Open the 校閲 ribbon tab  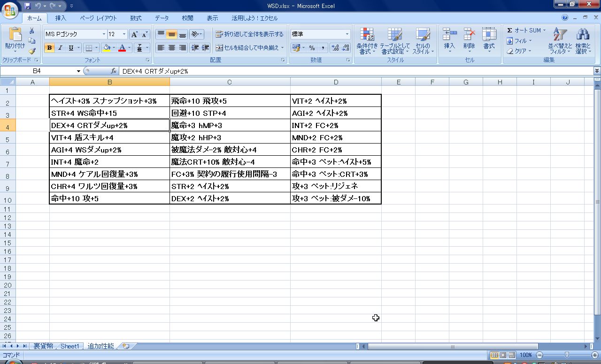point(187,18)
